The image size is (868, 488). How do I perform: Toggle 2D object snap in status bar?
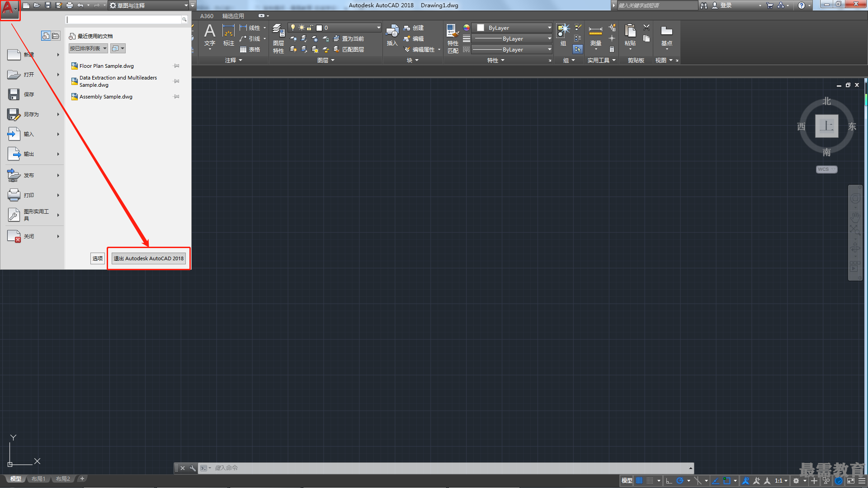(726, 481)
